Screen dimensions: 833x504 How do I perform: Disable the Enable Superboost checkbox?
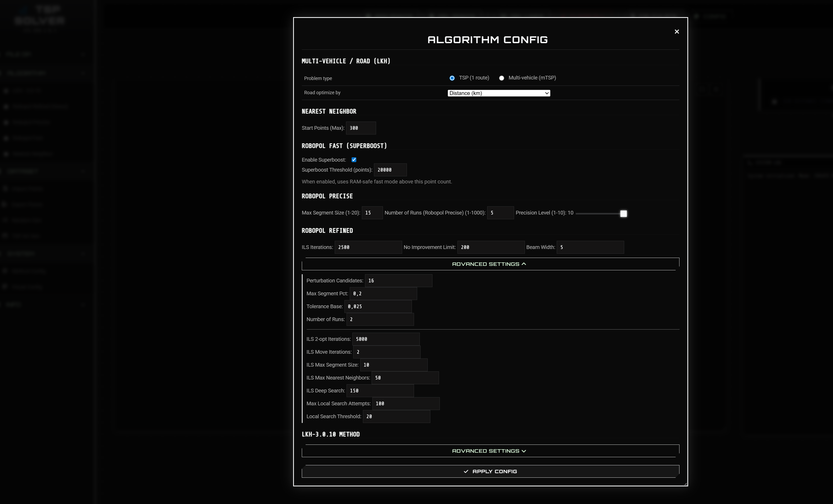click(x=354, y=160)
